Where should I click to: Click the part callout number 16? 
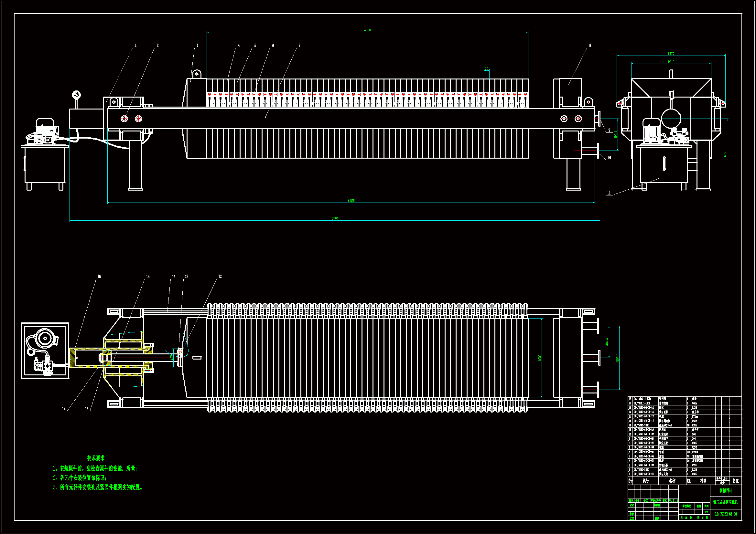(x=99, y=277)
